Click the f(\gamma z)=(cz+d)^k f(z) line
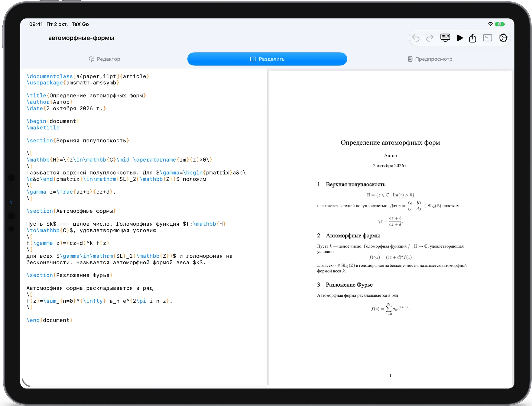The height and width of the screenshot is (406, 532). point(68,243)
